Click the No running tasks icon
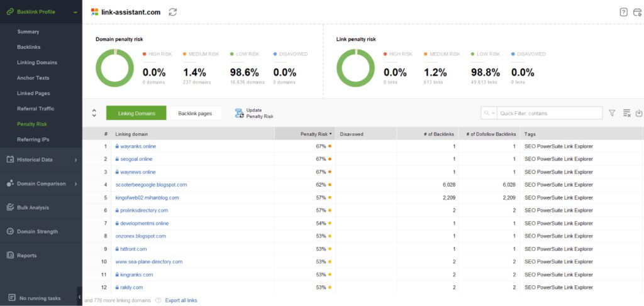Screen dimensions: 644x306 click(11, 298)
